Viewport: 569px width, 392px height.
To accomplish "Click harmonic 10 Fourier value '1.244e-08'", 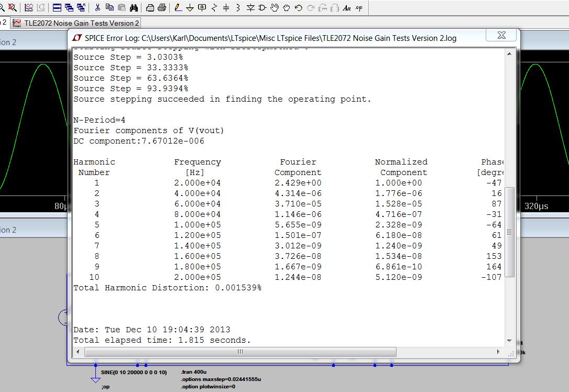I will coord(298,277).
